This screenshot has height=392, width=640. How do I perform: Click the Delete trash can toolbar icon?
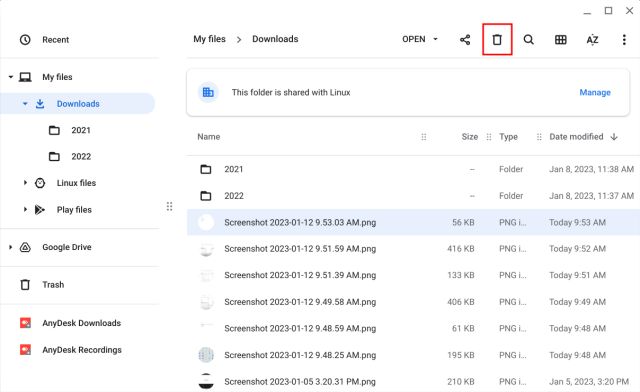[497, 40]
